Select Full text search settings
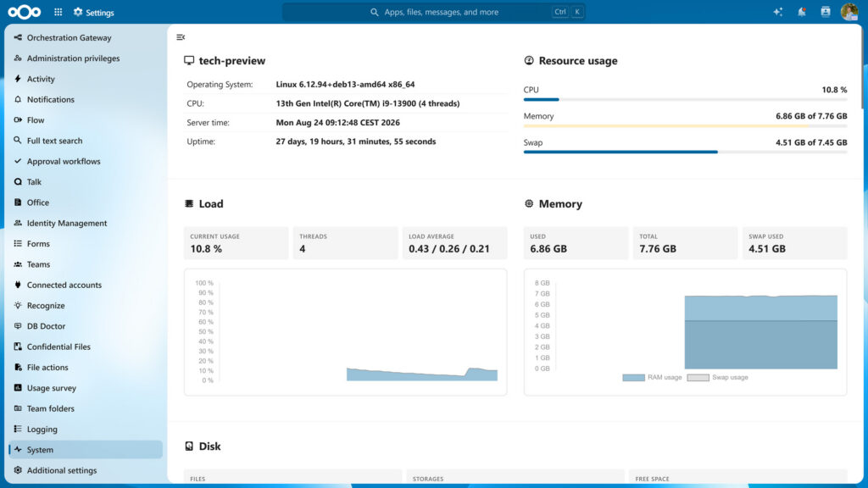The image size is (868, 488). pos(86,141)
